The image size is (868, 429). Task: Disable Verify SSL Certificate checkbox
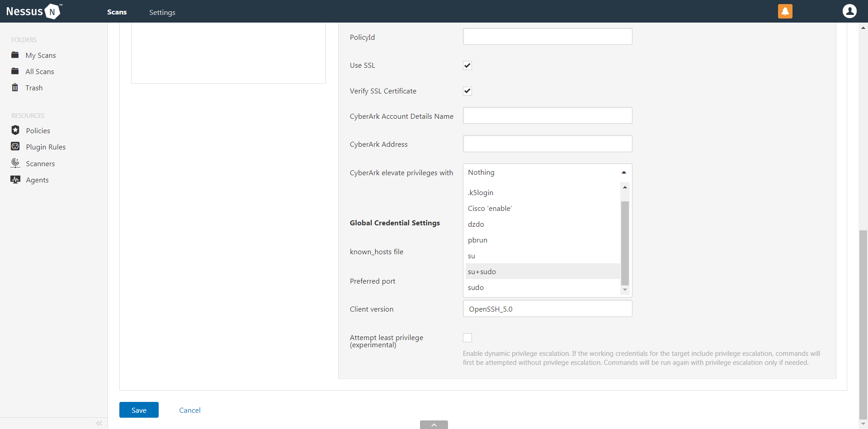(x=467, y=91)
